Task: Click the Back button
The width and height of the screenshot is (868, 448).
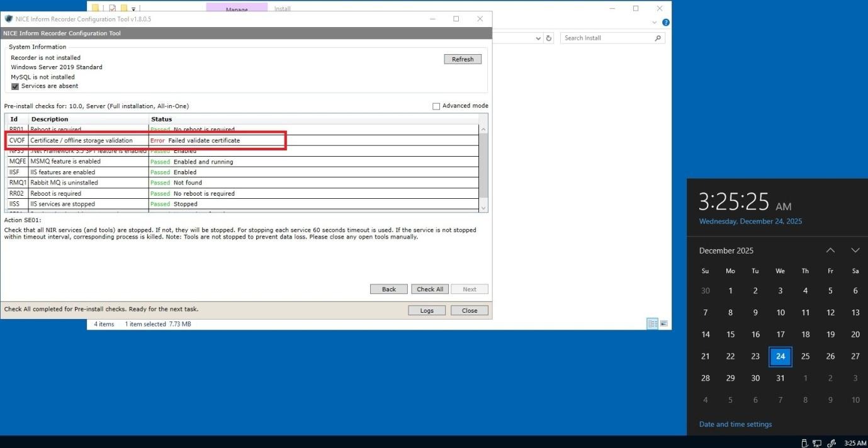Action: click(x=389, y=289)
